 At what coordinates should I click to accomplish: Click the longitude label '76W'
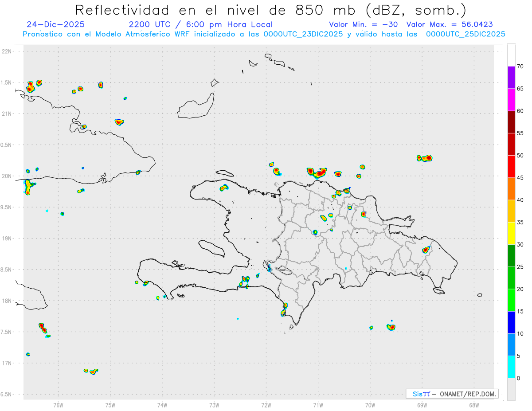coord(58,405)
